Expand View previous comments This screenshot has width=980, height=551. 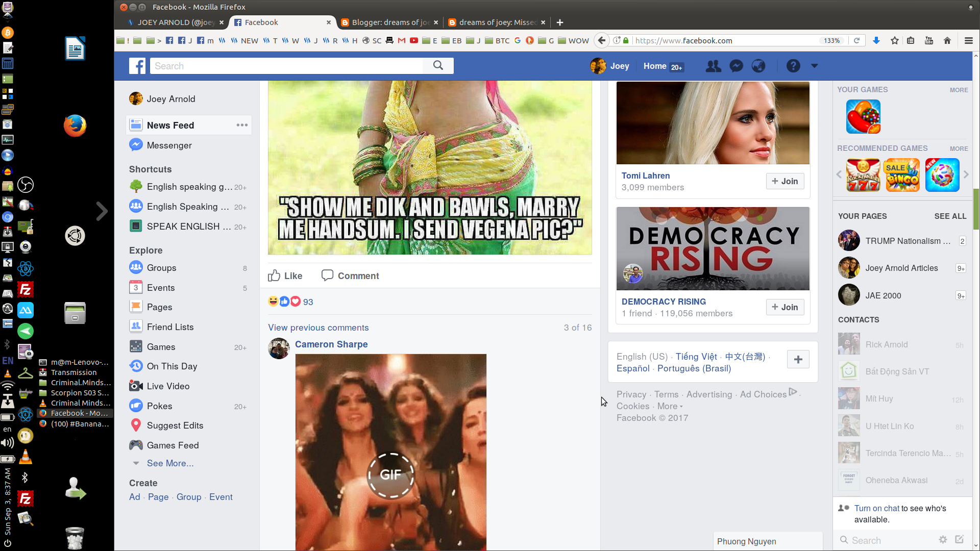[318, 328]
